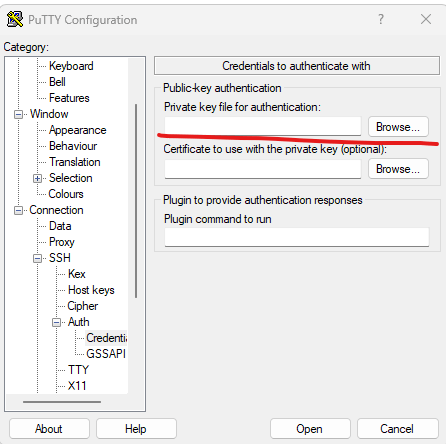The width and height of the screenshot is (446, 444).
Task: Close the PuTTY Configuration window
Action: coord(426,19)
